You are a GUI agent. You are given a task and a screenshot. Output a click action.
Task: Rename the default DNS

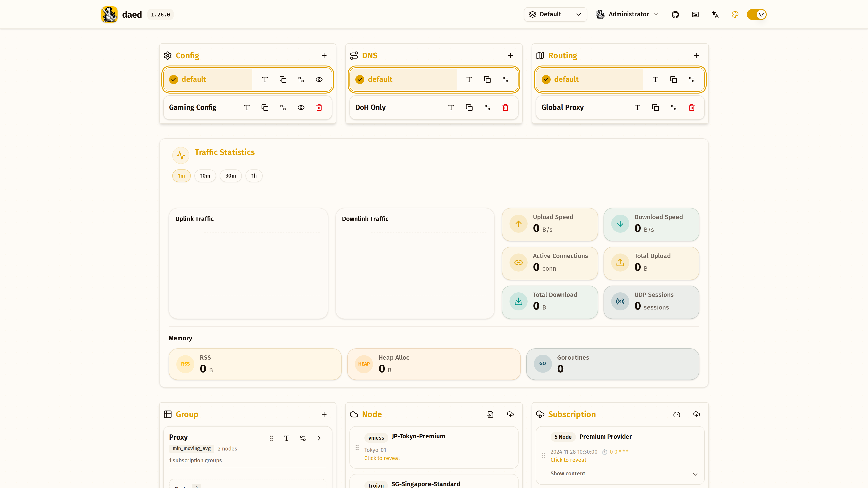coord(469,80)
